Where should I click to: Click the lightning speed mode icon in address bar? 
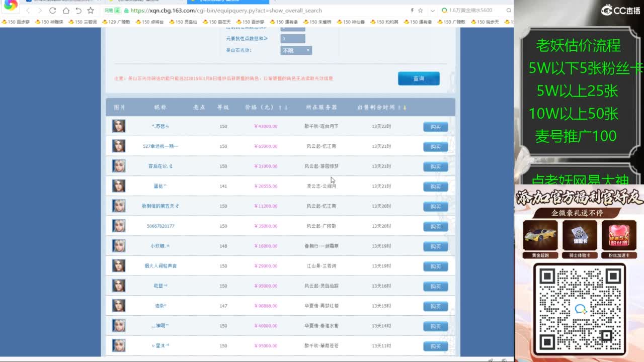[413, 11]
